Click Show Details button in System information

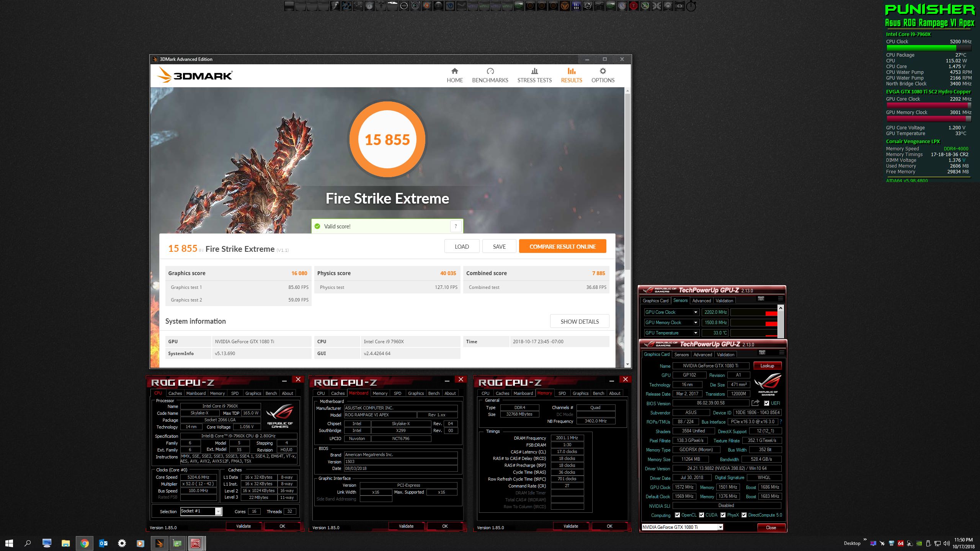coord(579,321)
